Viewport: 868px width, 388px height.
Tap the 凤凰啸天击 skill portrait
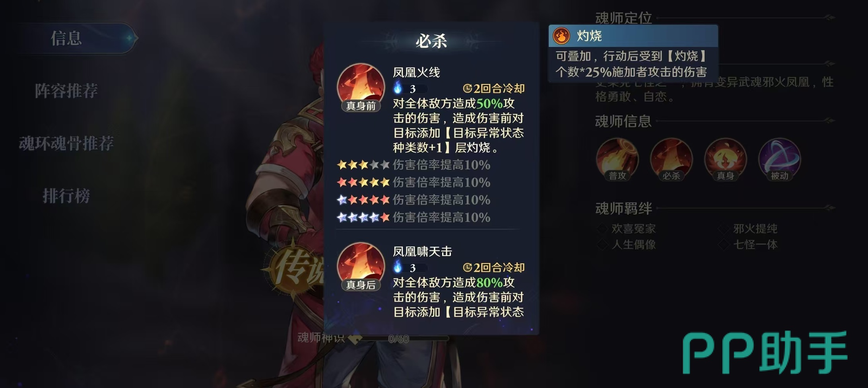click(361, 266)
